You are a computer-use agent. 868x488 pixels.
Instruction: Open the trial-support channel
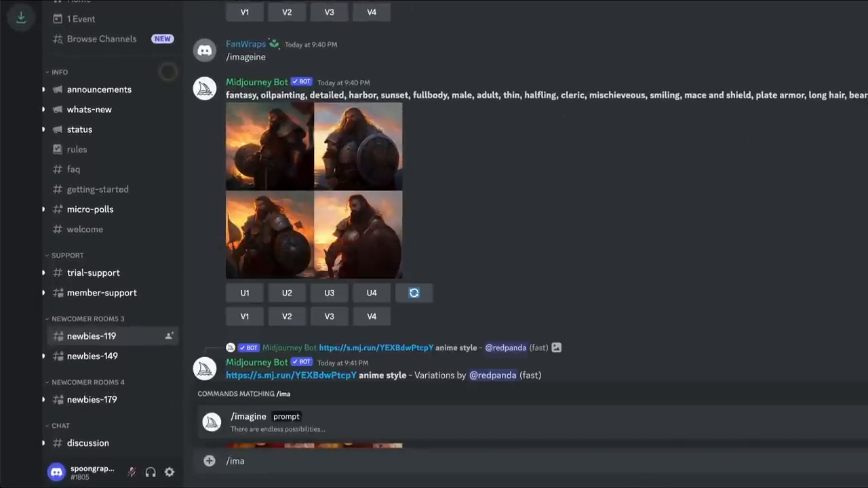click(94, 272)
